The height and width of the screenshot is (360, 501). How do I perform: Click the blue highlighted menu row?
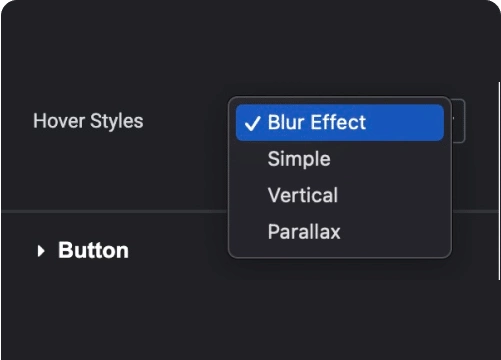click(340, 122)
